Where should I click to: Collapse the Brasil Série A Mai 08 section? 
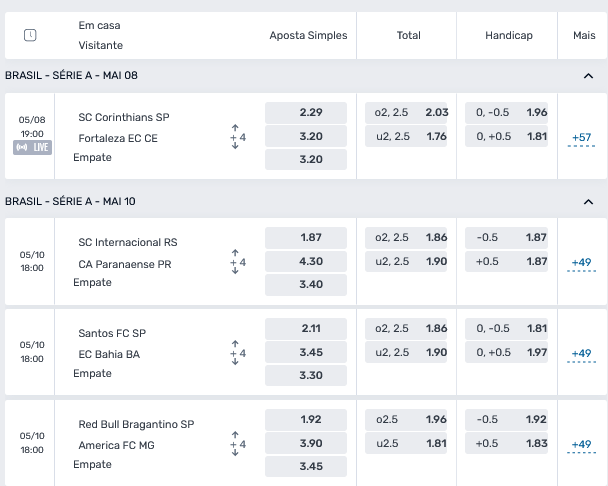click(588, 76)
